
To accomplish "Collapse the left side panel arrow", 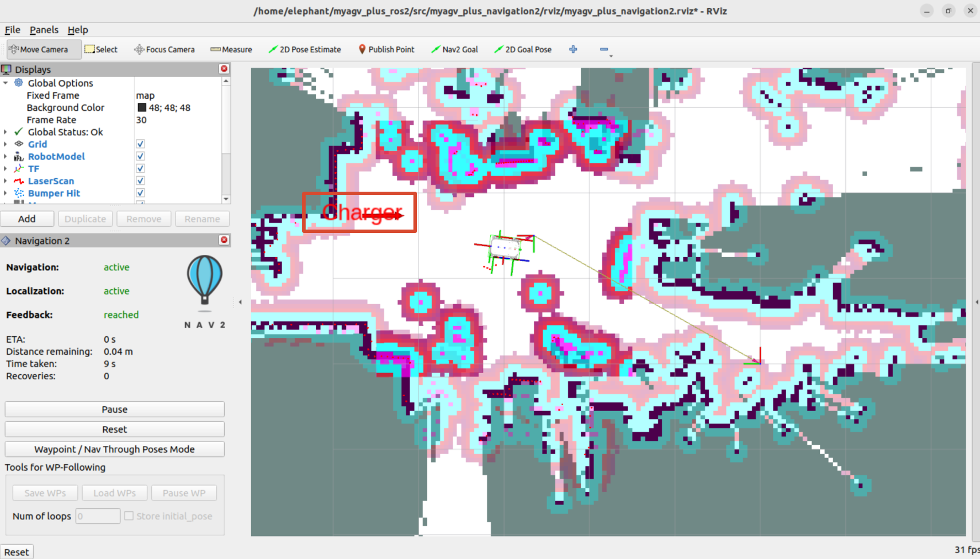I will tap(240, 302).
